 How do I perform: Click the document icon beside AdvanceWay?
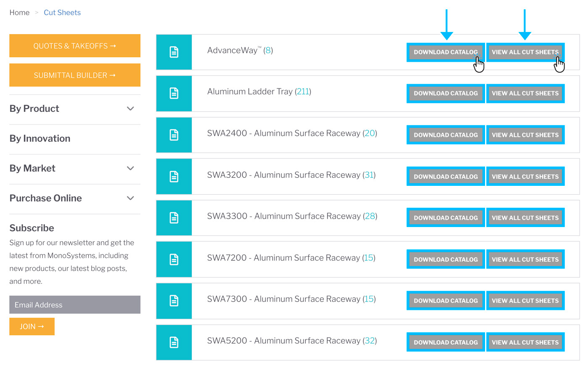click(x=174, y=52)
